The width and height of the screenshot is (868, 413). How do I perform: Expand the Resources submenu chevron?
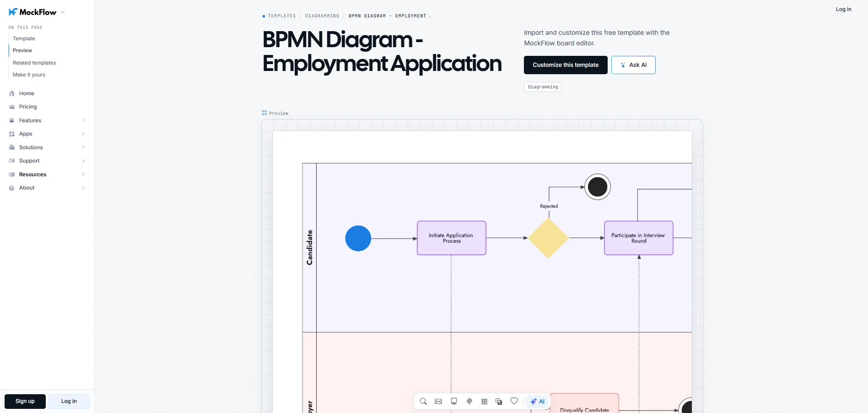coord(83,174)
